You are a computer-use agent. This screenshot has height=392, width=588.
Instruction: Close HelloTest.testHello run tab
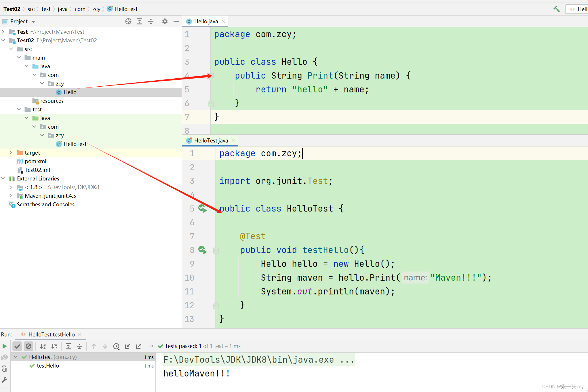coord(79,334)
